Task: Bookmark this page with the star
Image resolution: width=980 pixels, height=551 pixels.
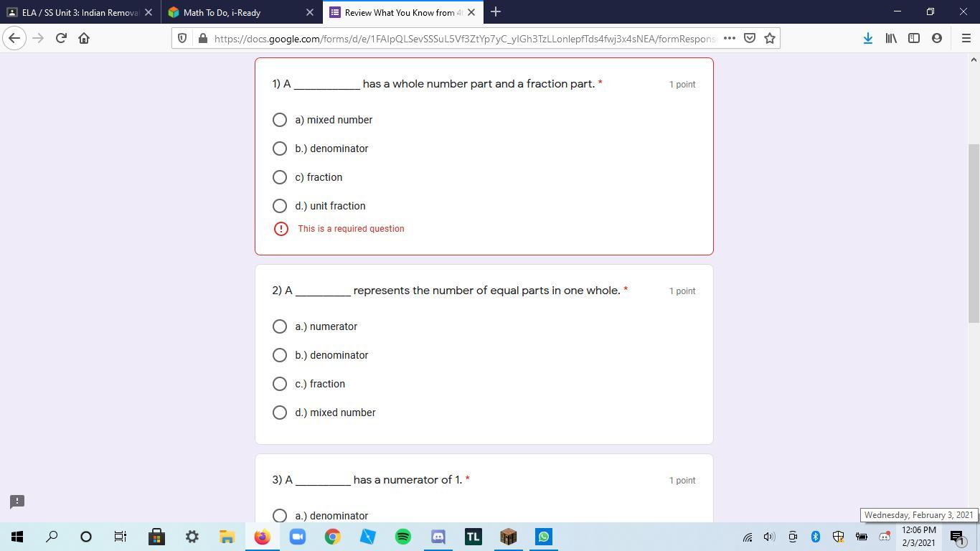Action: [769, 38]
